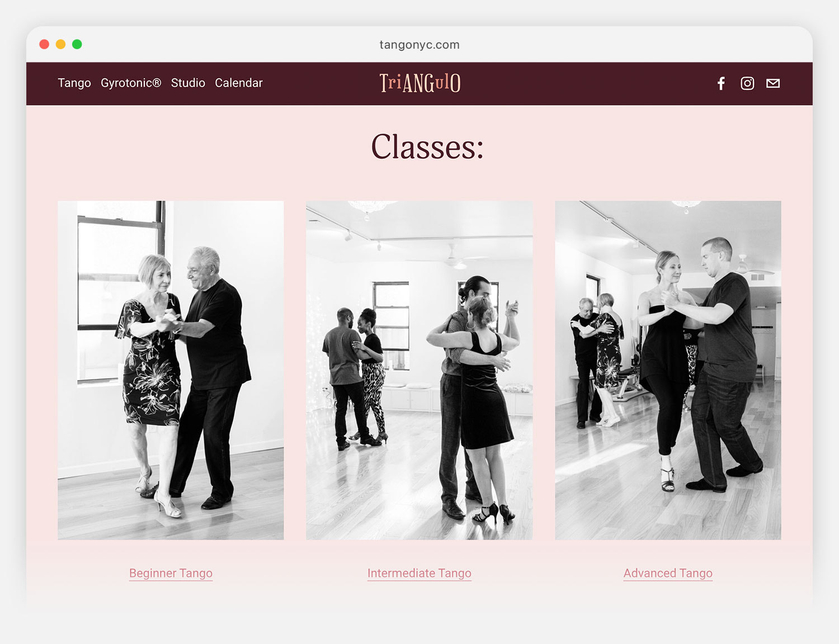Click the Triangulo logo
The image size is (839, 644).
click(x=420, y=83)
